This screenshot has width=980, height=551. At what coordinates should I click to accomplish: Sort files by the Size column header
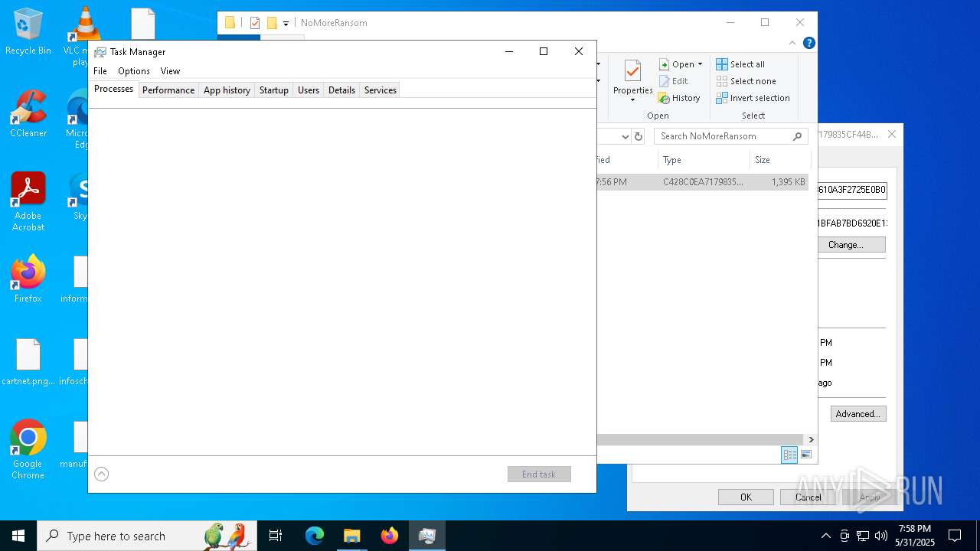(780, 160)
